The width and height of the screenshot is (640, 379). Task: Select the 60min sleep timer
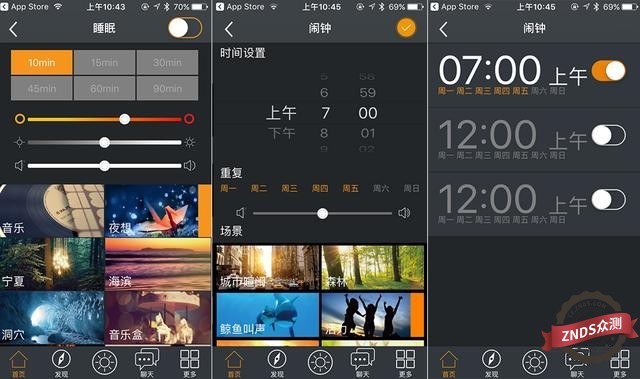coord(104,88)
